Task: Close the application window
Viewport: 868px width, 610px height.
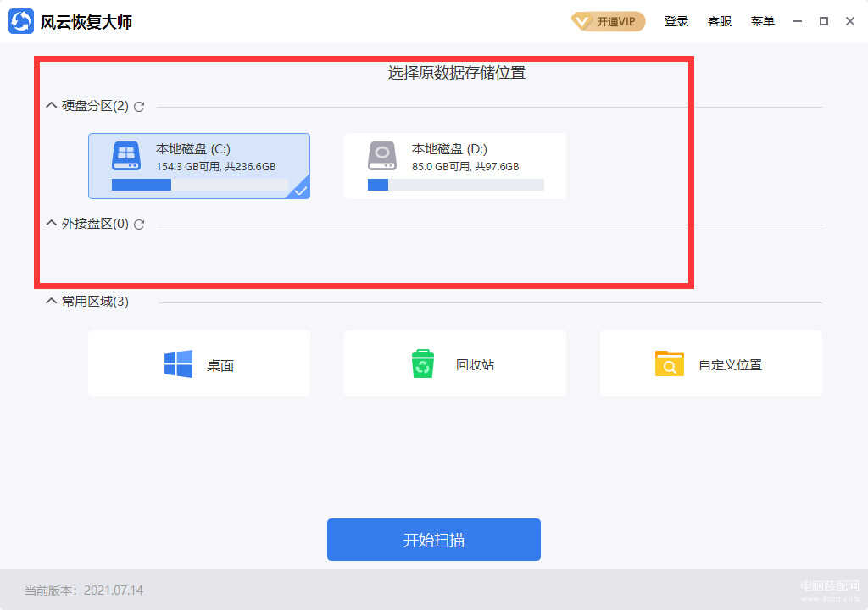Action: [850, 21]
